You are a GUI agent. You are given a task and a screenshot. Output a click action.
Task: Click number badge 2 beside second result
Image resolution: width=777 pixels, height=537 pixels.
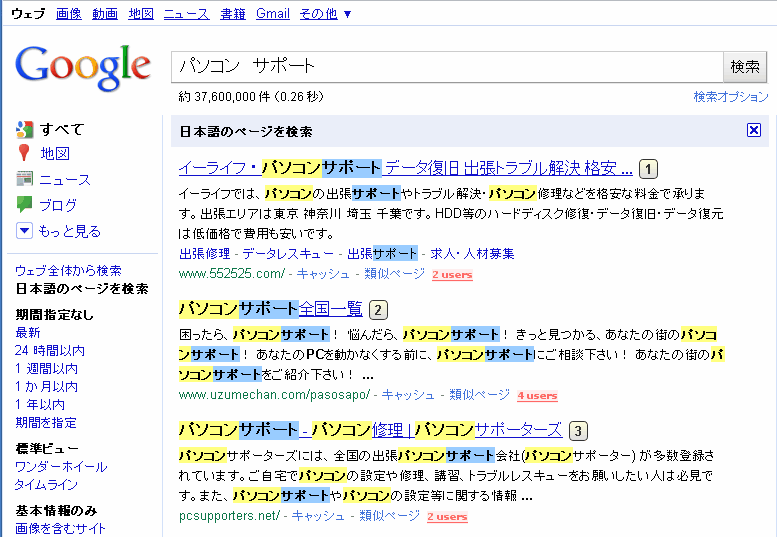tap(378, 309)
